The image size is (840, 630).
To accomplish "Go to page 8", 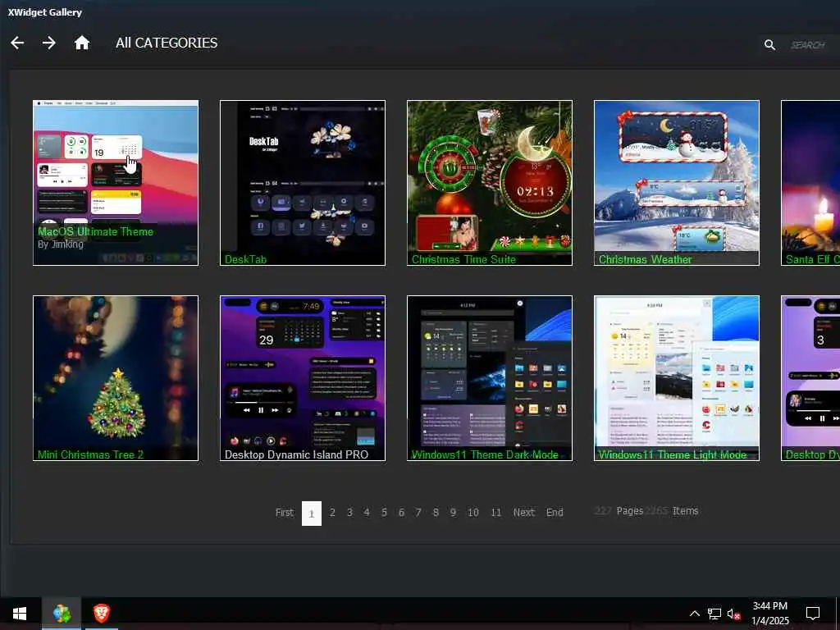I will 436,513.
